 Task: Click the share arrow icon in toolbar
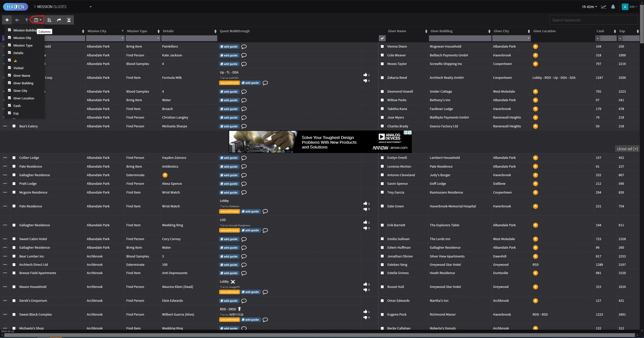click(59, 20)
